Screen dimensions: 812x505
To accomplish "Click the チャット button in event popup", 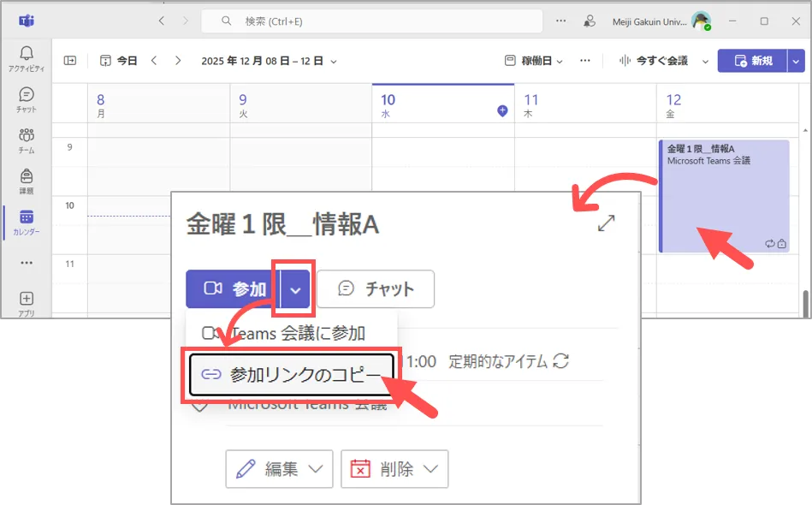I will [376, 289].
